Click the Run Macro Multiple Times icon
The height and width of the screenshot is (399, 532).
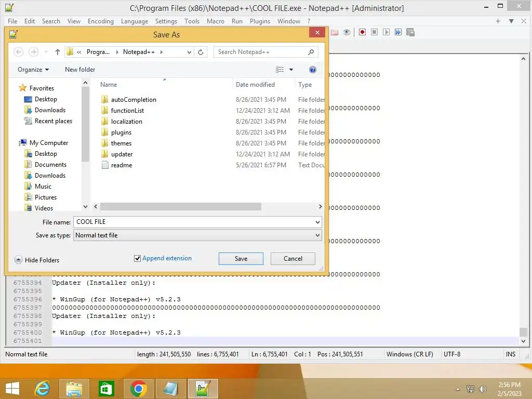pyautogui.click(x=398, y=32)
